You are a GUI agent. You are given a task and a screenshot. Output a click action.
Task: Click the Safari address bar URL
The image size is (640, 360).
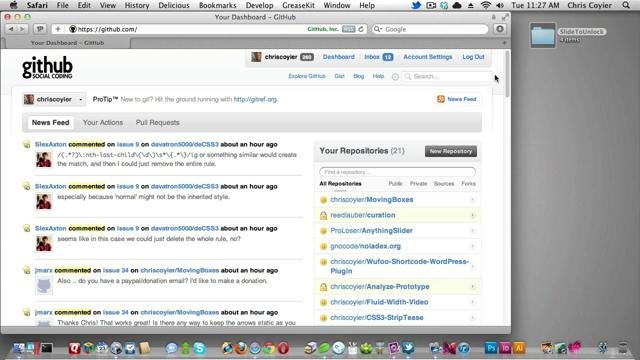[x=107, y=29]
